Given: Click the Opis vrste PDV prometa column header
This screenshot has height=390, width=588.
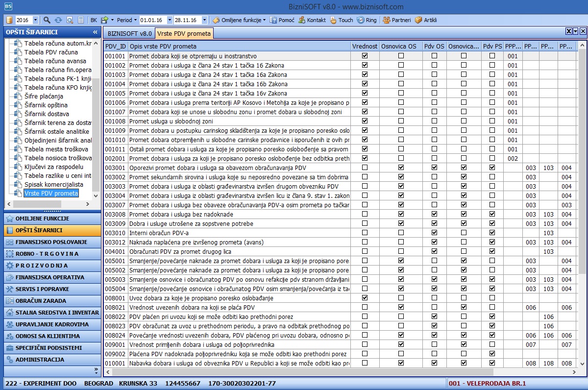Looking at the screenshot, I should [239, 46].
